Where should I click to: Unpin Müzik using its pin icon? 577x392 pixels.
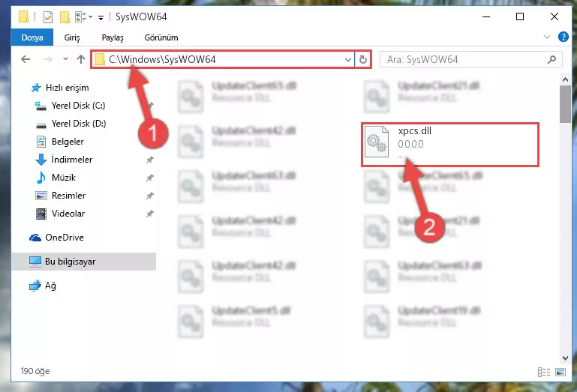149,178
